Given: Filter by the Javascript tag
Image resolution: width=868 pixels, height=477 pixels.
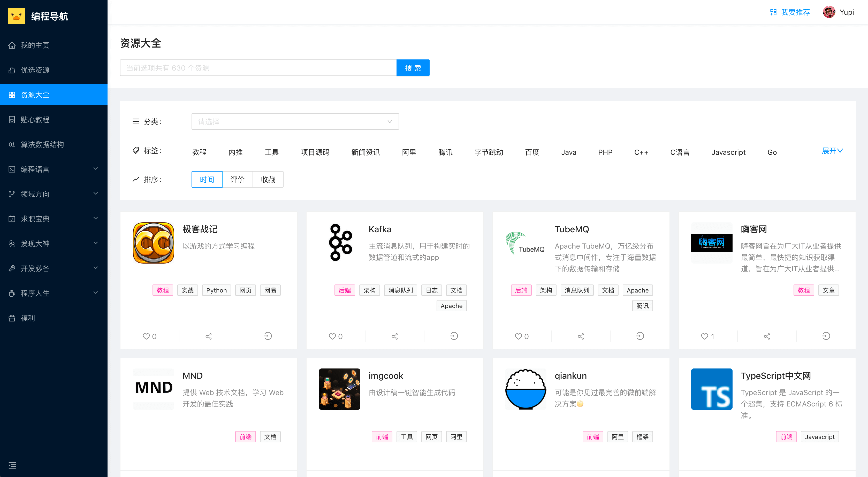Looking at the screenshot, I should pos(728,152).
